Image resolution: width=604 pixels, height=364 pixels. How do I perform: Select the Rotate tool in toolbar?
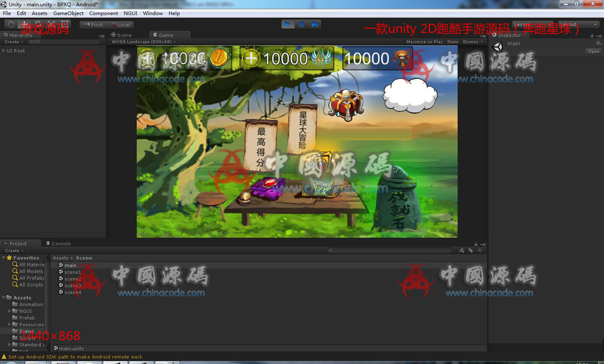click(38, 24)
